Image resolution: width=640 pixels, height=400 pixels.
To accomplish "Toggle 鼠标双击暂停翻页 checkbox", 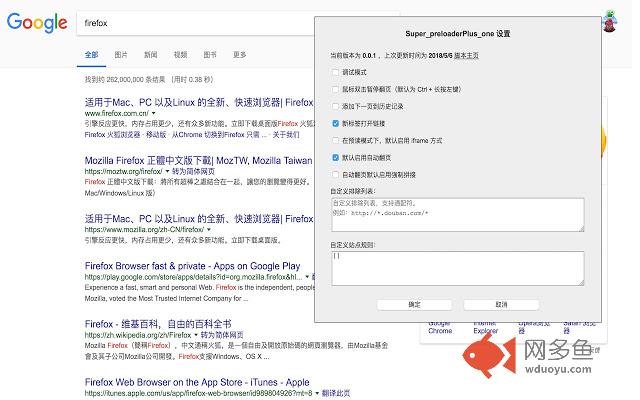I will point(336,89).
